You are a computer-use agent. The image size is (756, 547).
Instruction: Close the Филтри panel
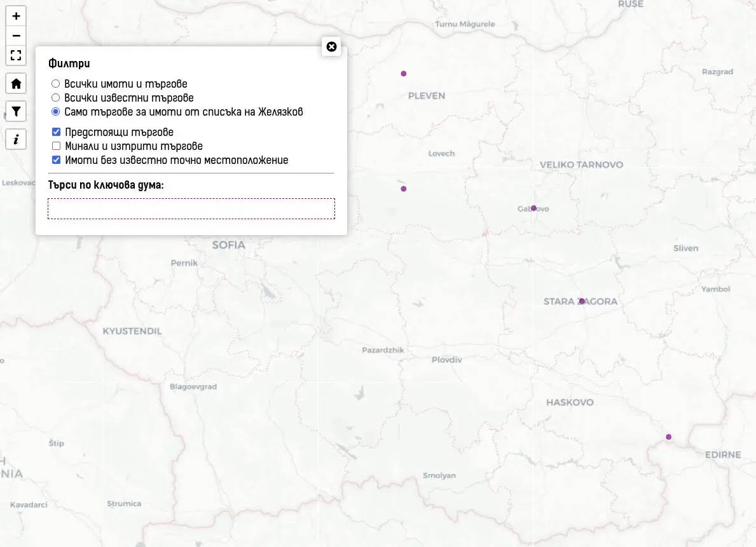pos(331,47)
